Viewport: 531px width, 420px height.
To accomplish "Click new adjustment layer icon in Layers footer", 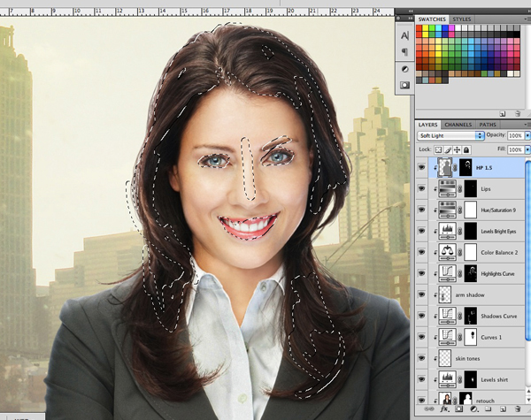I will pos(473,410).
